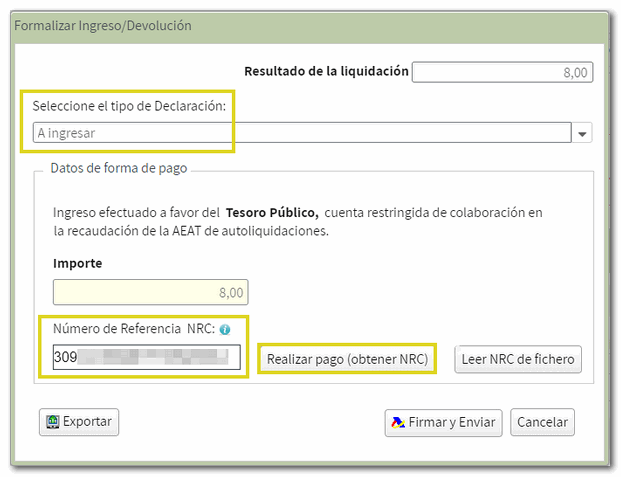Open the 'A ingresar' combo box
The image size is (621, 477).
[x=300, y=133]
